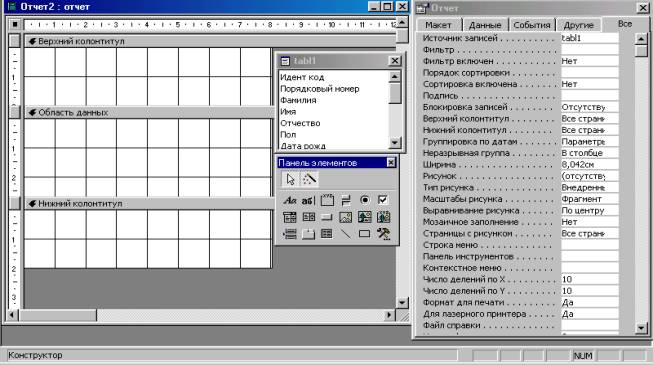The height and width of the screenshot is (365, 653).
Task: Open the Другие tab
Action: click(578, 25)
